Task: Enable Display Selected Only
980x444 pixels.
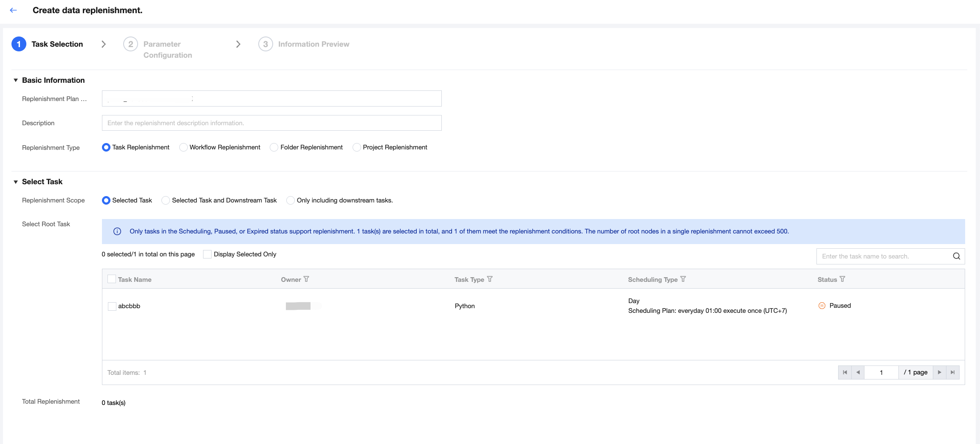Action: pos(207,254)
